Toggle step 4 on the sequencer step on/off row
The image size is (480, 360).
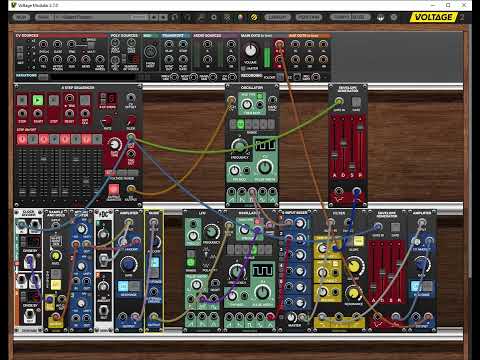(54, 139)
